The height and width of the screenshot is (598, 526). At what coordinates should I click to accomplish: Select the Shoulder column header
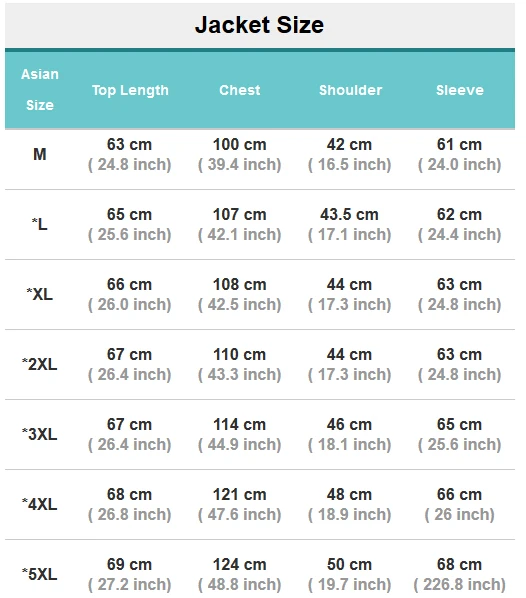[x=350, y=90]
